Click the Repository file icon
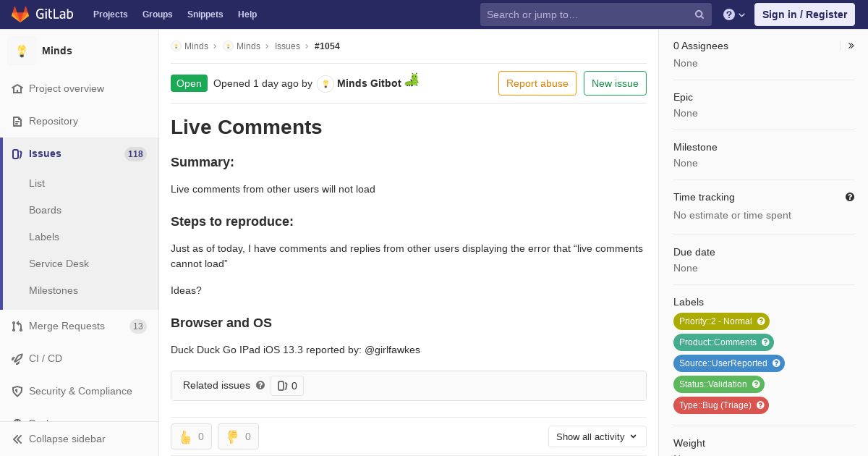868x456 pixels. click(17, 121)
